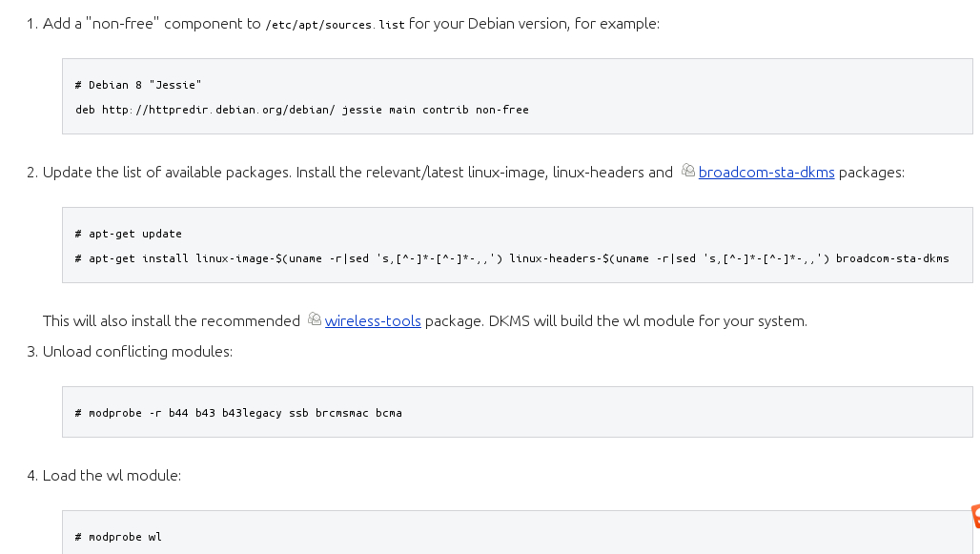This screenshot has height=554, width=980.
Task: Click the "linux-headers and" text in step 2
Action: tap(612, 173)
